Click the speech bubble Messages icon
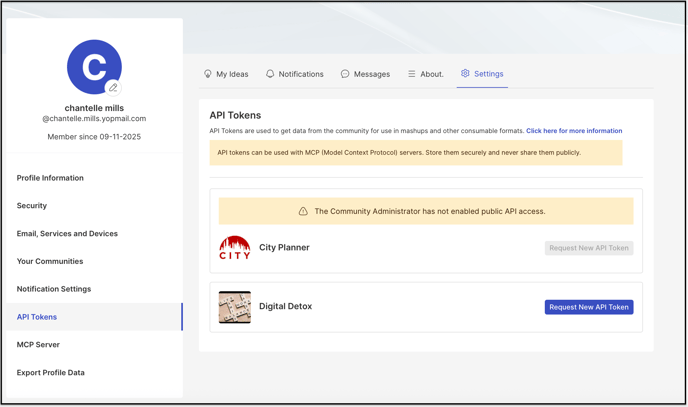This screenshot has height=407, width=688. click(x=345, y=74)
